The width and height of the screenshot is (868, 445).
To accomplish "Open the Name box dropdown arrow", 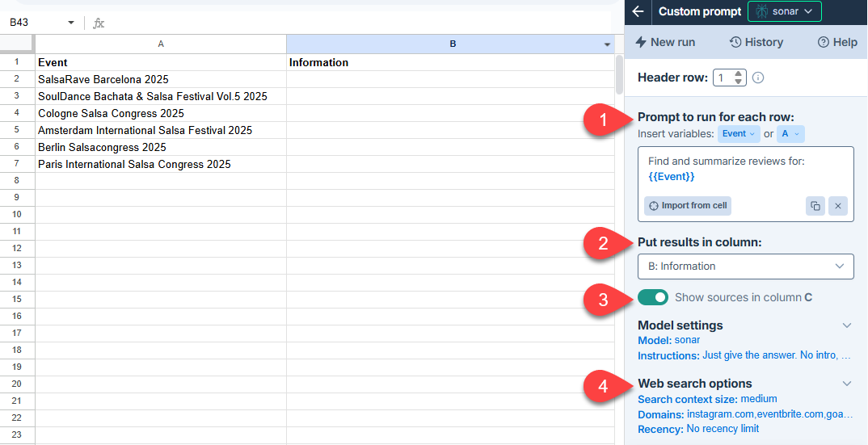I will [x=71, y=23].
